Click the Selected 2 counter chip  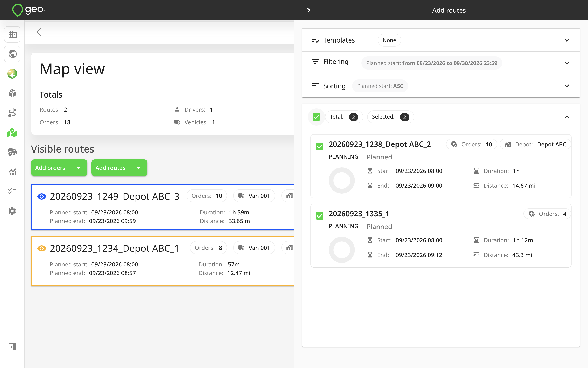click(x=390, y=117)
